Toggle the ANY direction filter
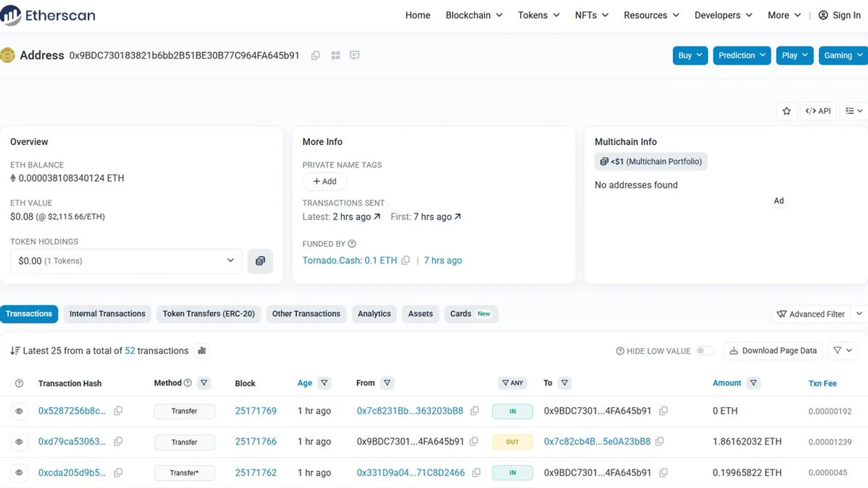The height and width of the screenshot is (488, 868). [513, 383]
